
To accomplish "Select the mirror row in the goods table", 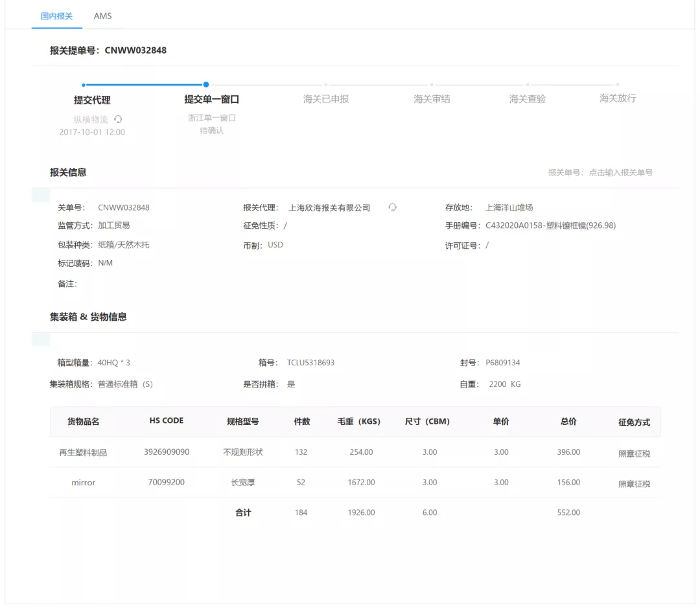I will [x=83, y=482].
